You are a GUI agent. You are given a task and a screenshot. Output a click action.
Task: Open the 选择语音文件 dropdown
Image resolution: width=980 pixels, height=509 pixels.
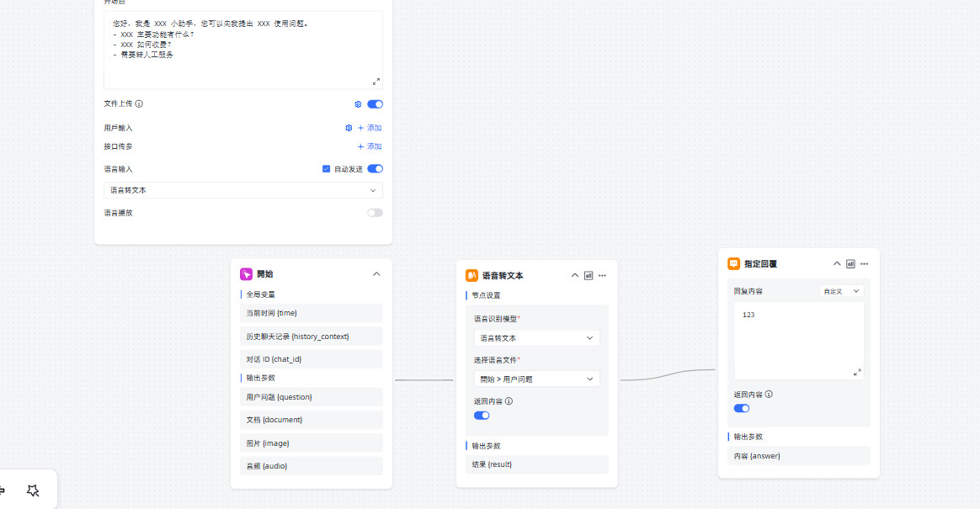536,379
